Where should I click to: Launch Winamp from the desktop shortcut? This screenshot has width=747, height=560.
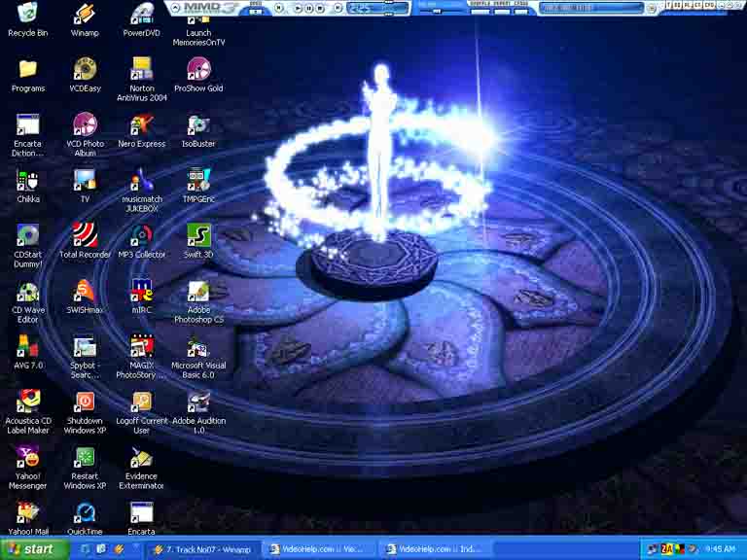coord(85,19)
